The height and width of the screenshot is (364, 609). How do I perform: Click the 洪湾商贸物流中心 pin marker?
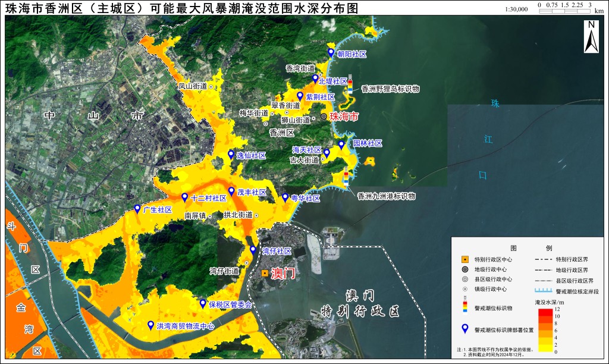[150, 325]
